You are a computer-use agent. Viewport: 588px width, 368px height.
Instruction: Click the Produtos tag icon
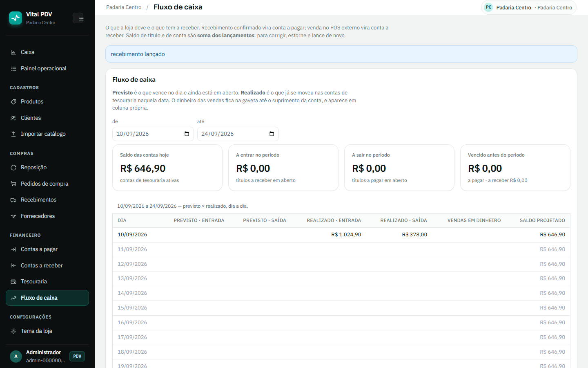[x=13, y=102]
